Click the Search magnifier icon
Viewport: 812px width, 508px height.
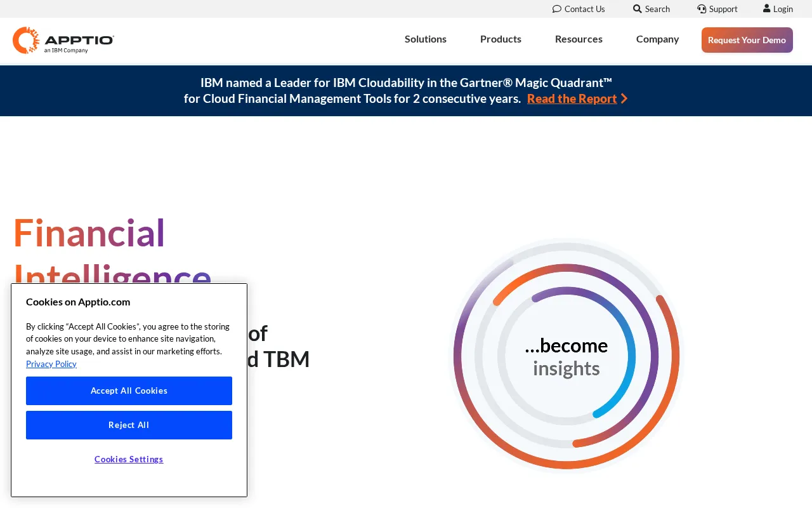(638, 9)
